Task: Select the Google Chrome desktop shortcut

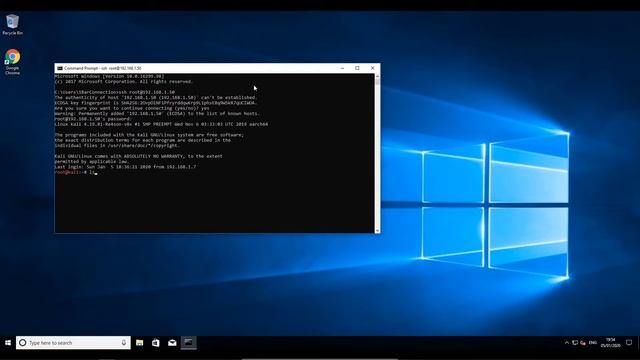Action: pyautogui.click(x=12, y=62)
